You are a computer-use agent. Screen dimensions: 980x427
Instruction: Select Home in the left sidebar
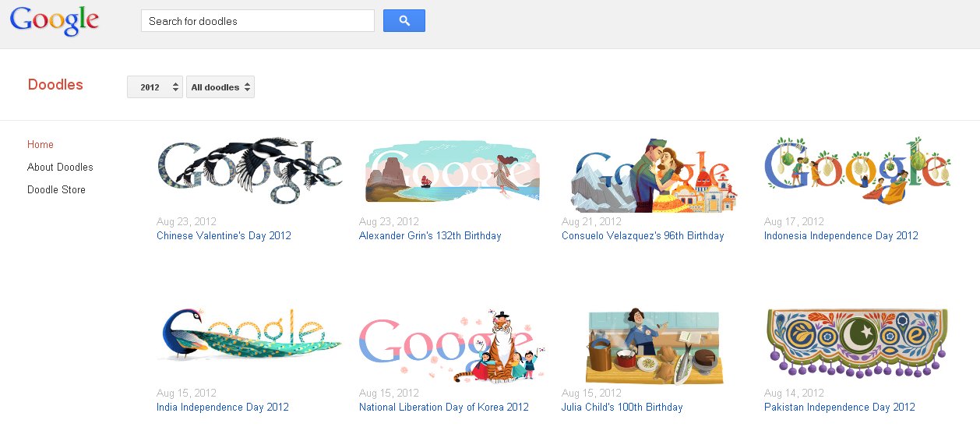(x=41, y=144)
